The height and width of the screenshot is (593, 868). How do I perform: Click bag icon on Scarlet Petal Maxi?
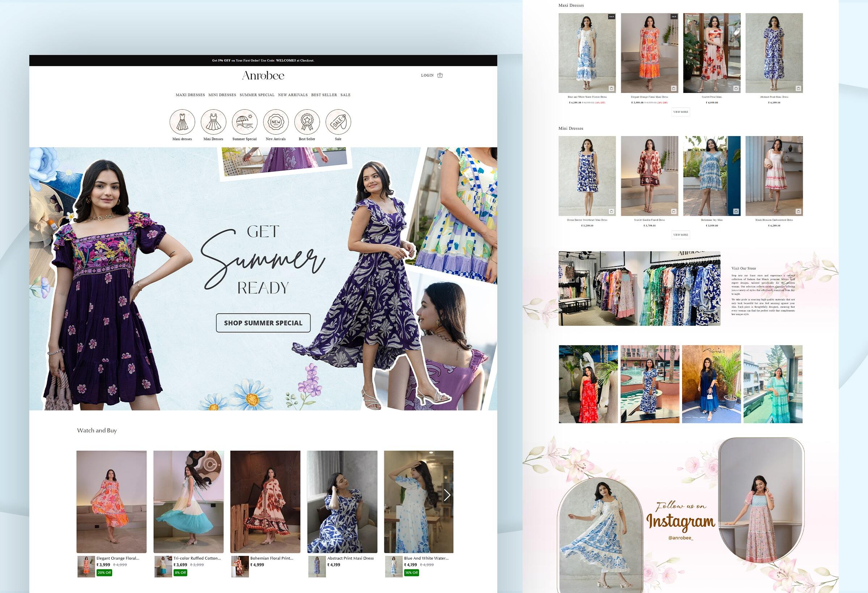[x=736, y=89]
